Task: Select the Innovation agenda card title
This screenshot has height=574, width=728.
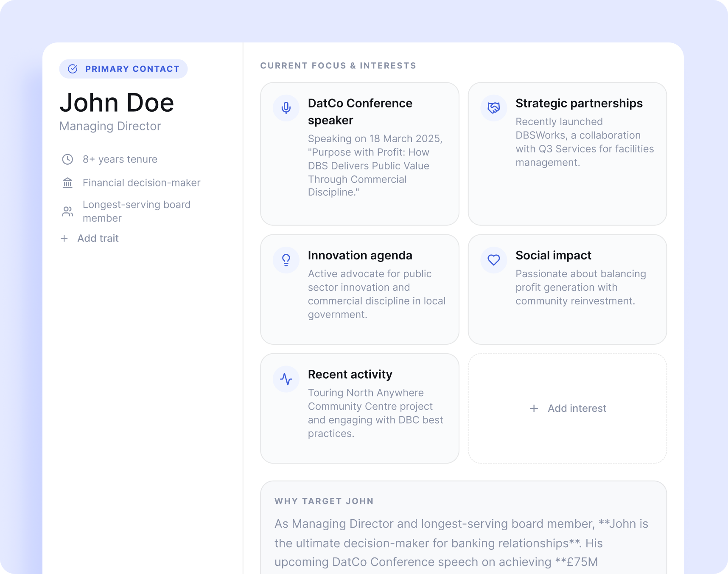Action: (x=360, y=255)
